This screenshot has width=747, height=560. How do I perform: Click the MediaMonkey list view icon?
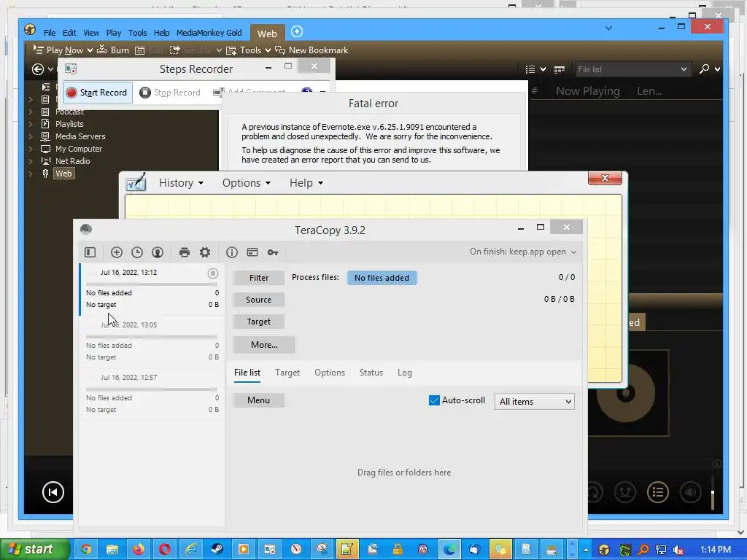[530, 69]
